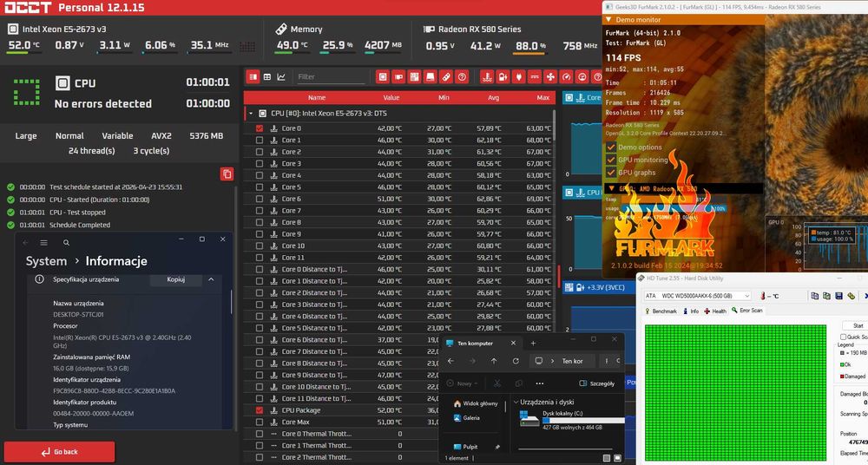Open HD Tune Health tab
The width and height of the screenshot is (868, 465).
tap(715, 311)
